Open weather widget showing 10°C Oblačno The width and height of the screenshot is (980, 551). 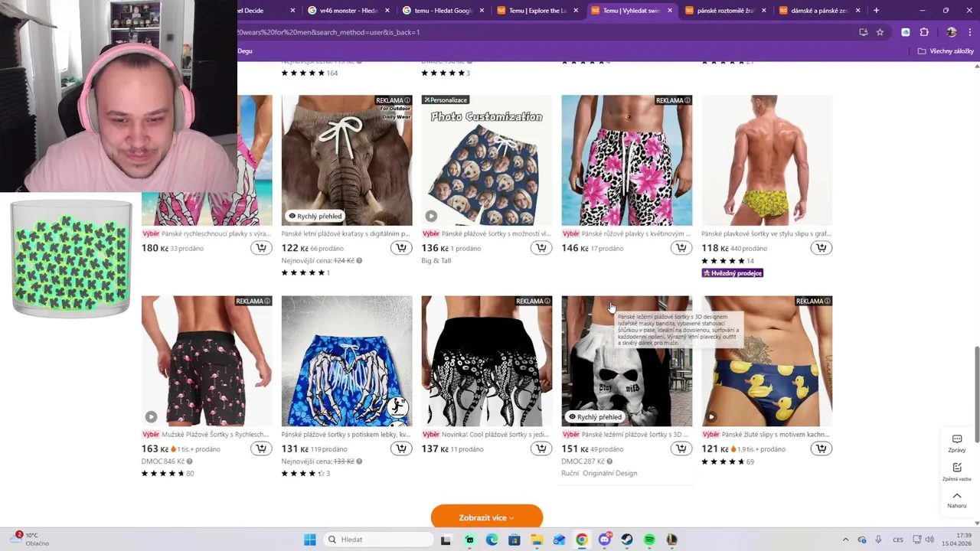31,540
